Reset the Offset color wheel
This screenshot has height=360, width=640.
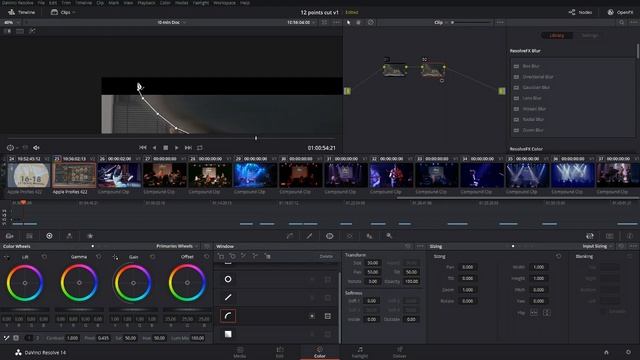[x=206, y=257]
